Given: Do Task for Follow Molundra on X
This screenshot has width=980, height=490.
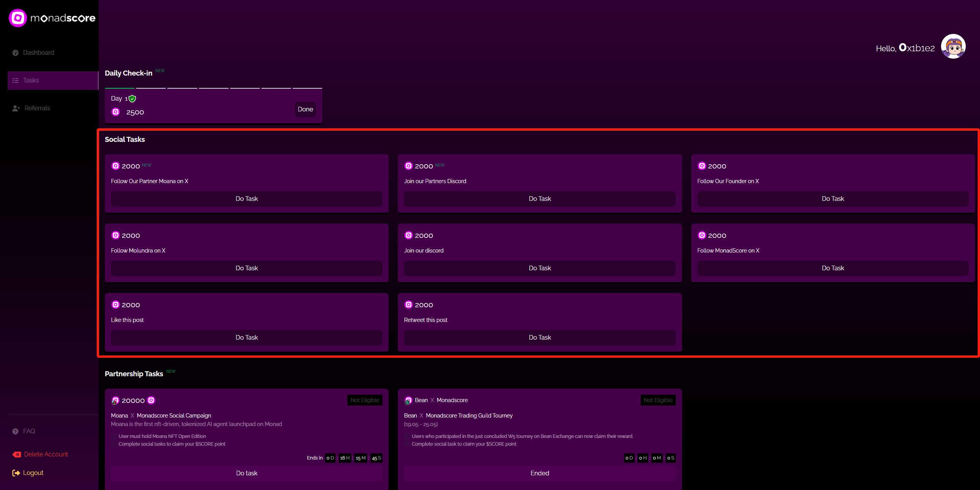Looking at the screenshot, I should point(247,268).
